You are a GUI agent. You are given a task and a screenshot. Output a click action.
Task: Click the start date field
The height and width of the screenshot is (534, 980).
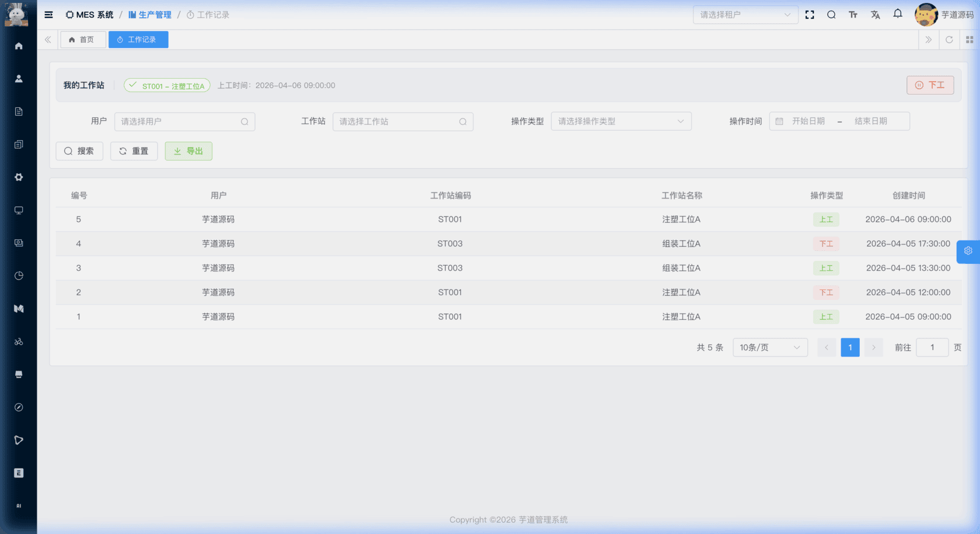click(x=808, y=121)
